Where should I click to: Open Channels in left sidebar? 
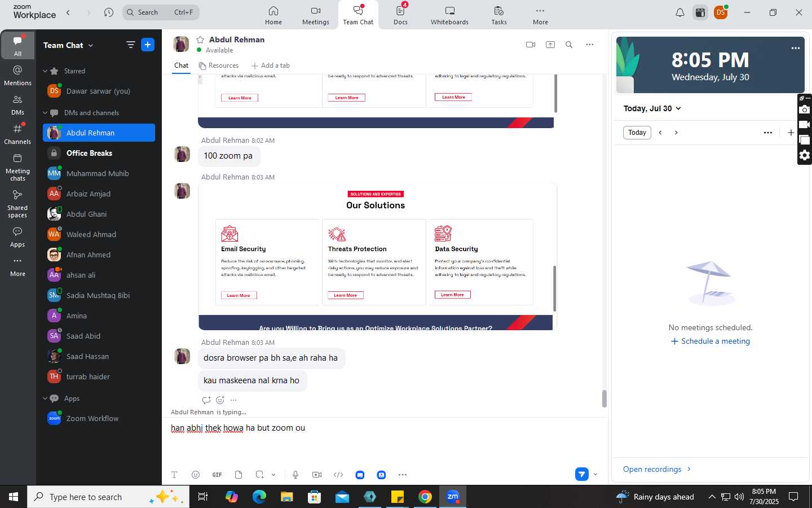pyautogui.click(x=17, y=134)
